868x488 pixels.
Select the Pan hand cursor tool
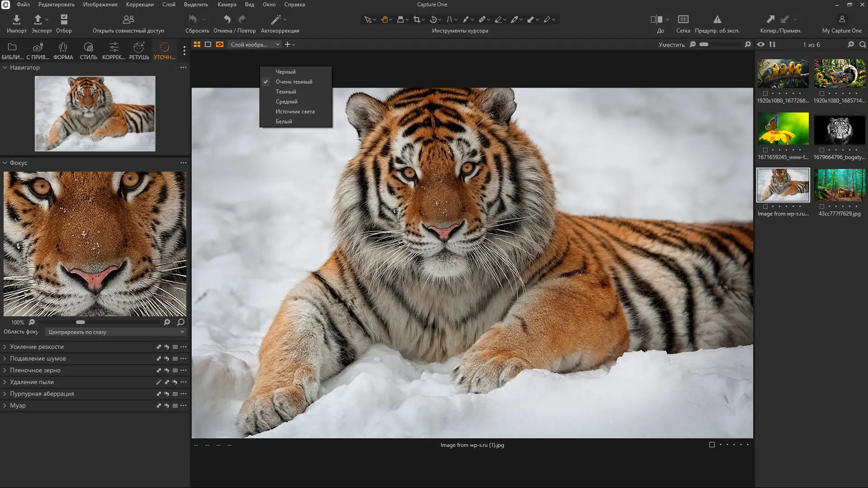coord(384,19)
